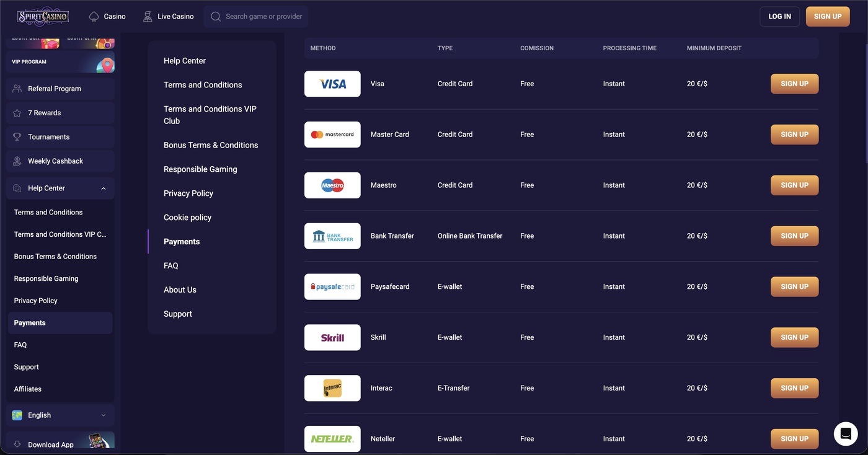The width and height of the screenshot is (868, 455).
Task: Click SIGN UP in the Maestro row
Action: (x=794, y=185)
